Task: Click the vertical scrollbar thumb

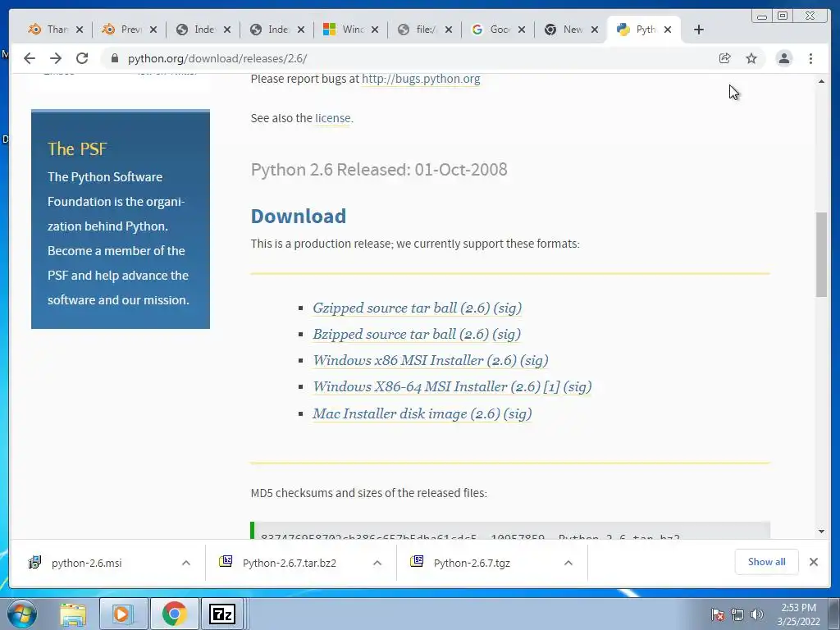Action: coord(821,254)
